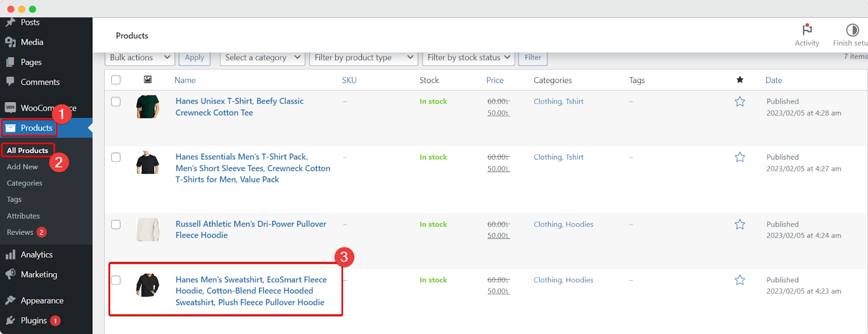Click white Russell Athletic Hoodie thumbnail
The height and width of the screenshot is (334, 868).
[148, 230]
